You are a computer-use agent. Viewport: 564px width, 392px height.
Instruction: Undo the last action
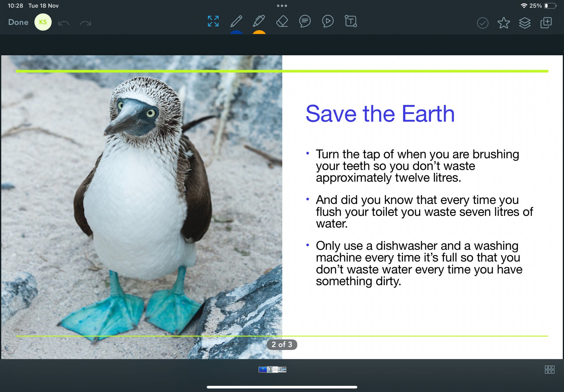click(x=64, y=23)
